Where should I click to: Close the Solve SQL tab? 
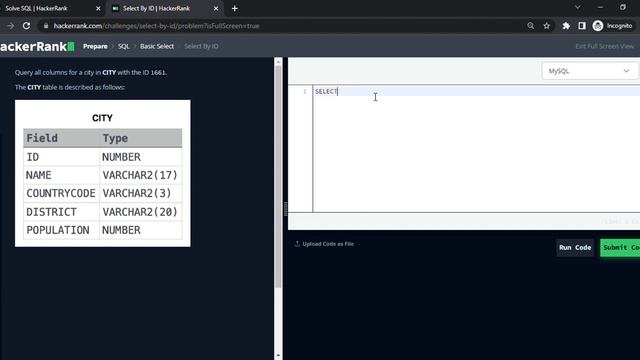[x=98, y=8]
